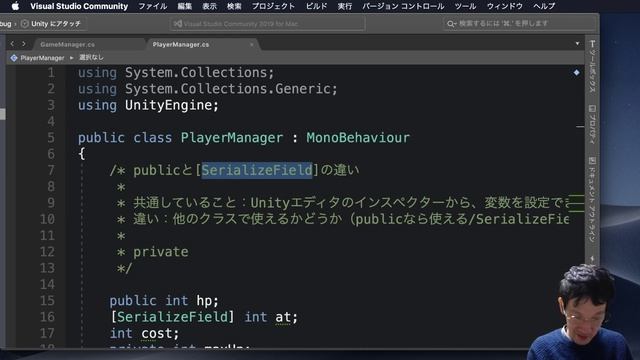Open the ドキュメント アウトライン side panel
640x360 pixels.
pos(592,199)
